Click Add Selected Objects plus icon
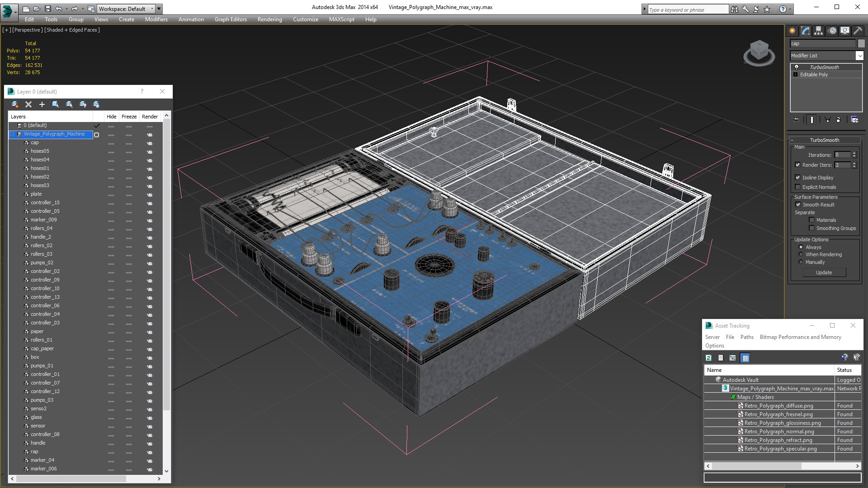The height and width of the screenshot is (488, 868). click(x=42, y=104)
